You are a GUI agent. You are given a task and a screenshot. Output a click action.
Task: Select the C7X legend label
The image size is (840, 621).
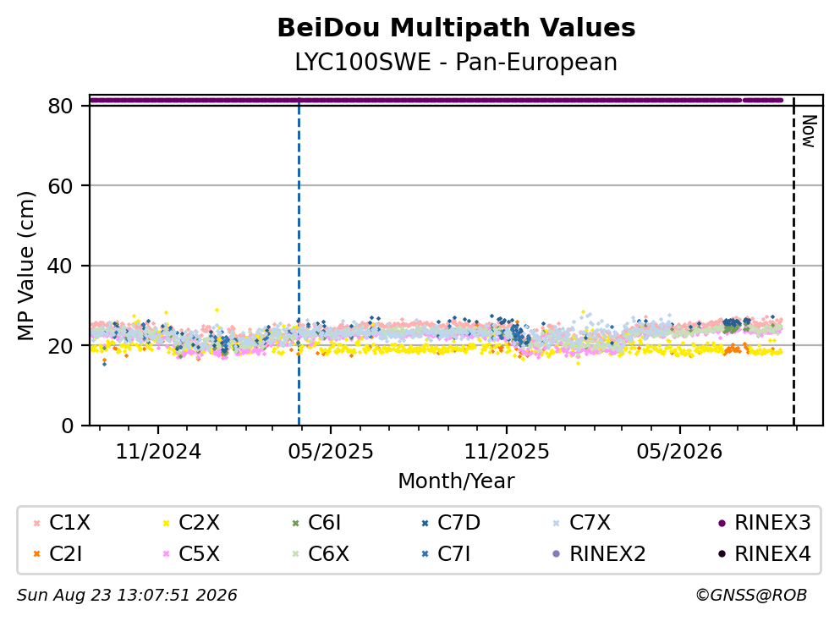click(590, 523)
